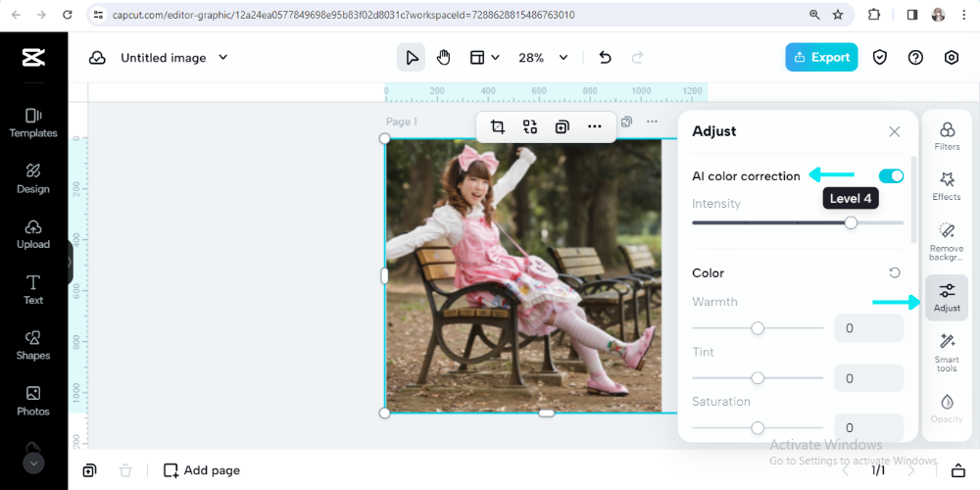980x490 pixels.
Task: Bookmark this page with the star icon
Action: 838,15
